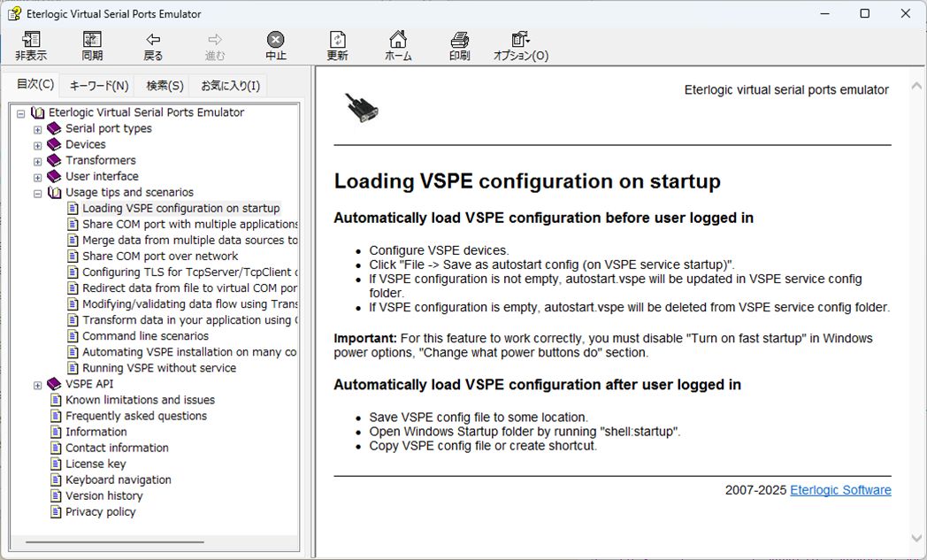This screenshot has width=927, height=560.
Task: Open the お気に入り(I) favorites tab
Action: [x=230, y=86]
